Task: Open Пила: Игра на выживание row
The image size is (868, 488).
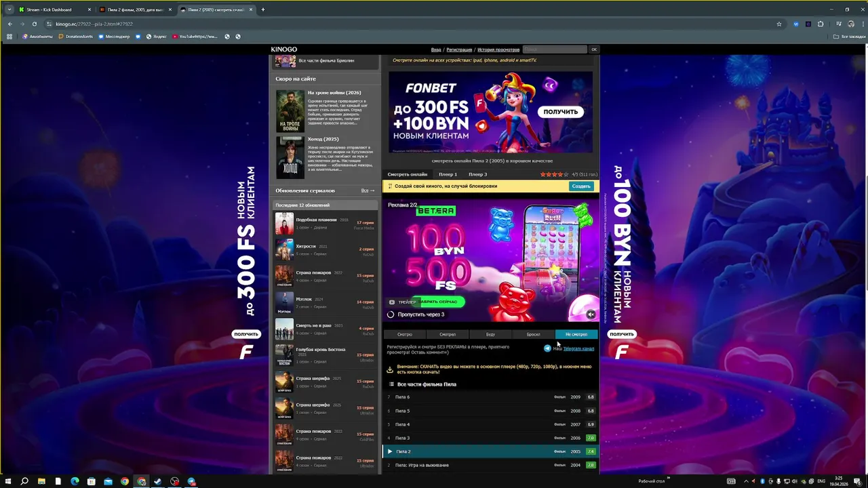Action: coord(490,465)
